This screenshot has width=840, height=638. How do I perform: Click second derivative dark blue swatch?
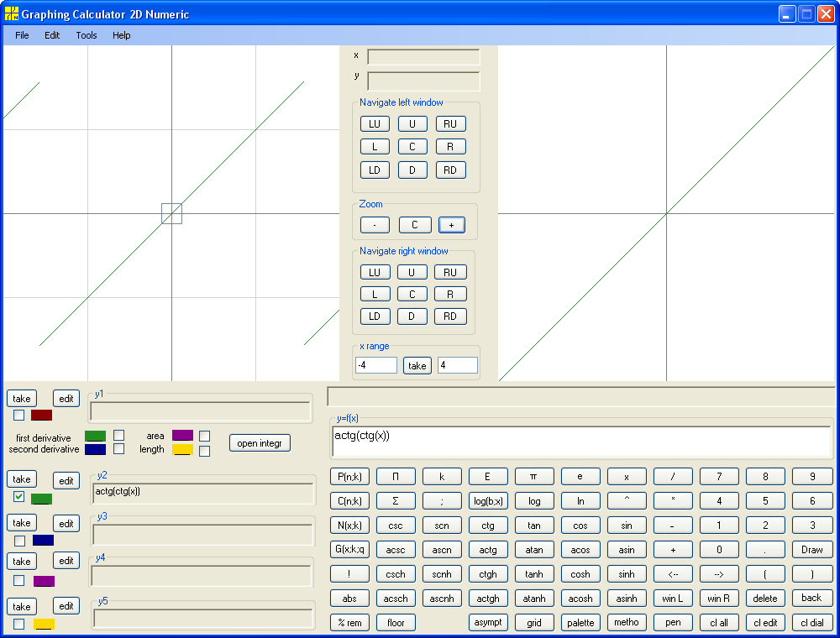point(96,449)
